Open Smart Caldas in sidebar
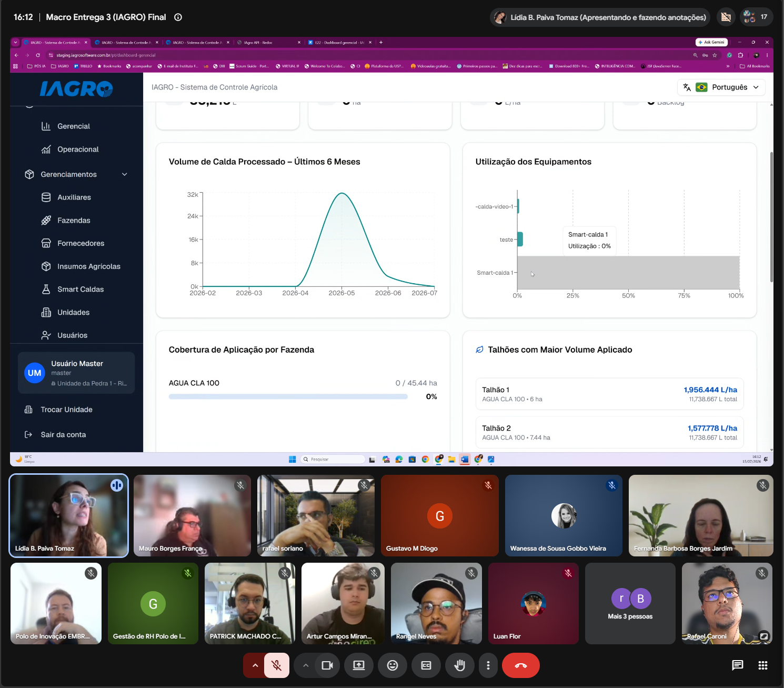 [x=81, y=290]
